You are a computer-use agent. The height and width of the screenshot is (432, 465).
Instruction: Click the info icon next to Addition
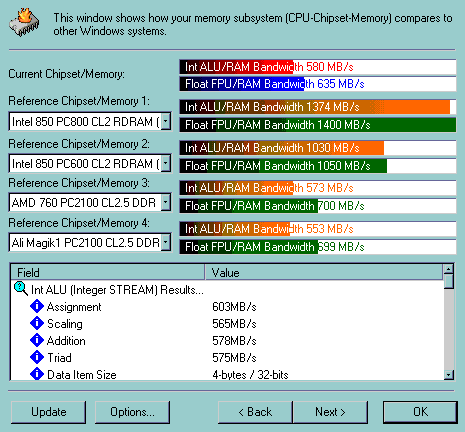(x=37, y=340)
